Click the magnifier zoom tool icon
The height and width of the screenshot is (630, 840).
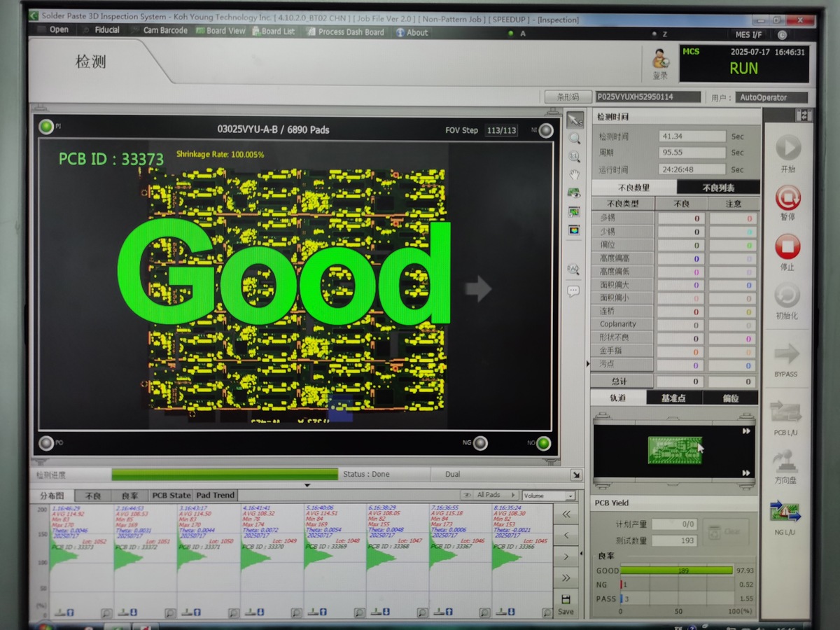[x=575, y=139]
